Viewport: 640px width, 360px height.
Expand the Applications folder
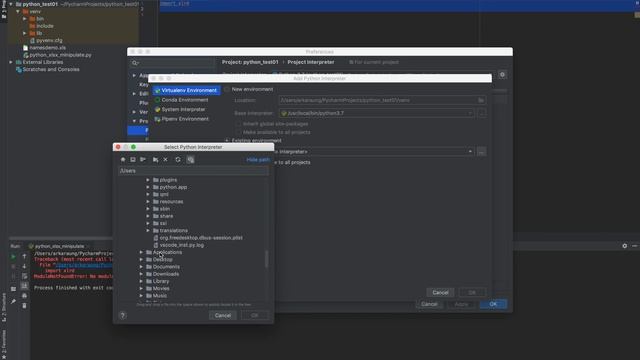point(141,252)
